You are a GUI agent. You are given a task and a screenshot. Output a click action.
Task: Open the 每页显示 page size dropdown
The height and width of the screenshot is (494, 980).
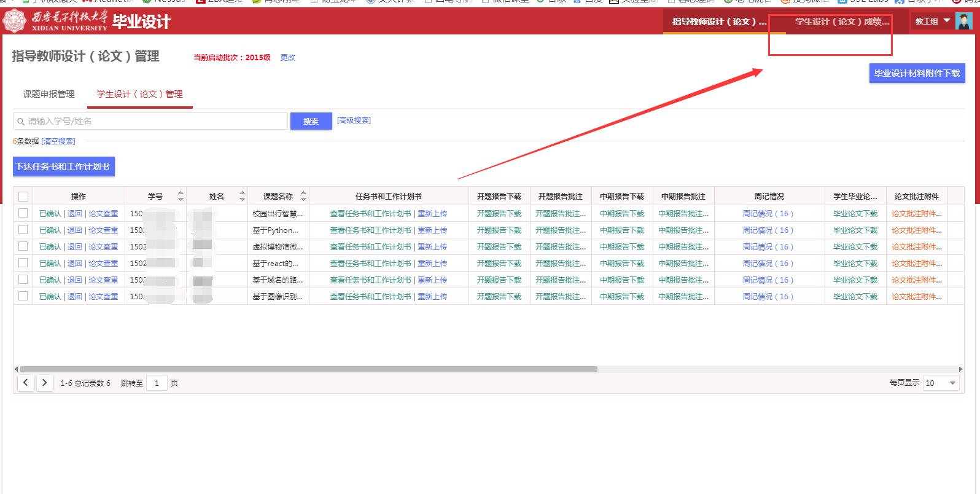tap(941, 383)
